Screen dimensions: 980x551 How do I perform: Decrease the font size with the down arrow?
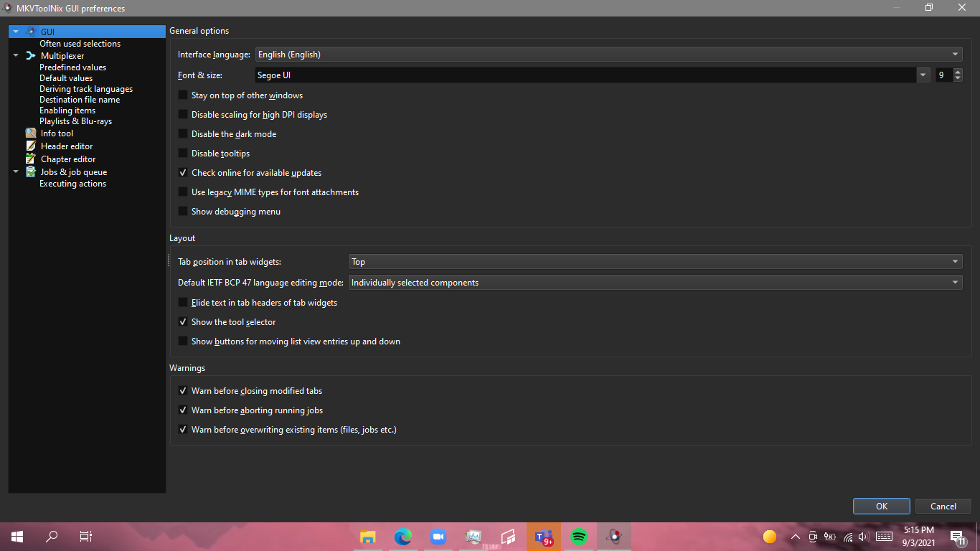(958, 79)
